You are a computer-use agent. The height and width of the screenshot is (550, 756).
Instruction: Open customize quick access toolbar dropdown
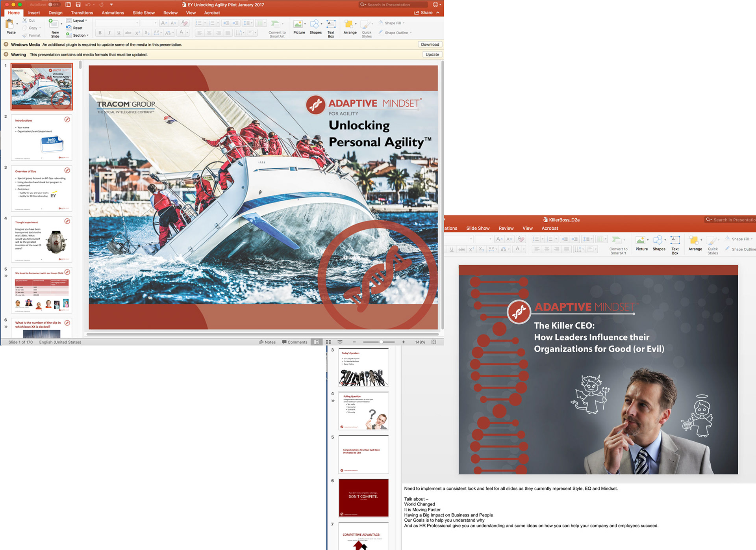(111, 5)
